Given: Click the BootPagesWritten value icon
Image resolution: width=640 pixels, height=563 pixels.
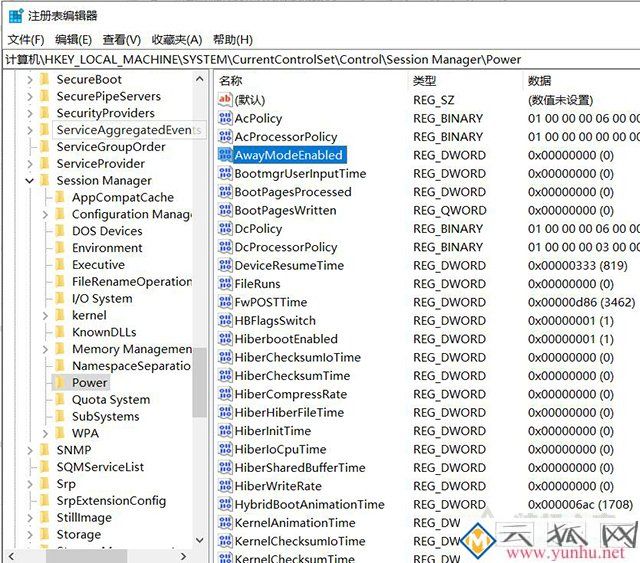Looking at the screenshot, I should click(225, 210).
